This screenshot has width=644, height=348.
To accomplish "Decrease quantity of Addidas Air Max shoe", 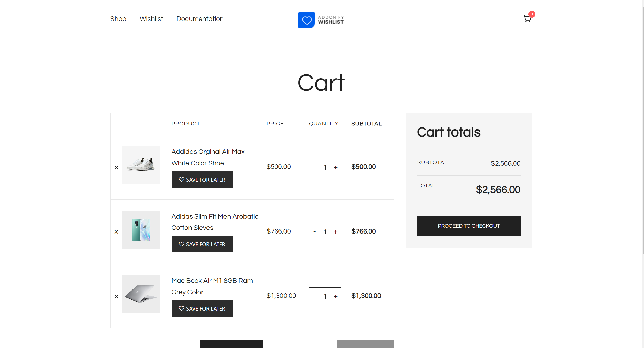I will coord(315,167).
